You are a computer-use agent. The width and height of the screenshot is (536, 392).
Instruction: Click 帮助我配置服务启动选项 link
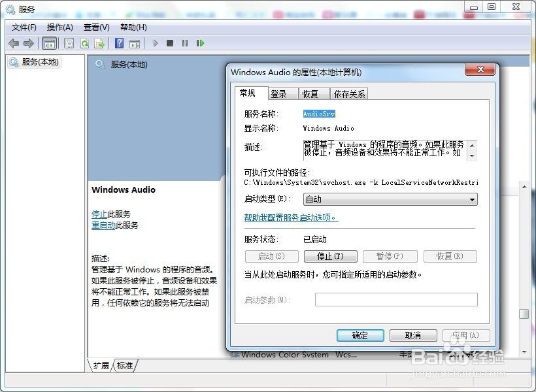coord(291,218)
